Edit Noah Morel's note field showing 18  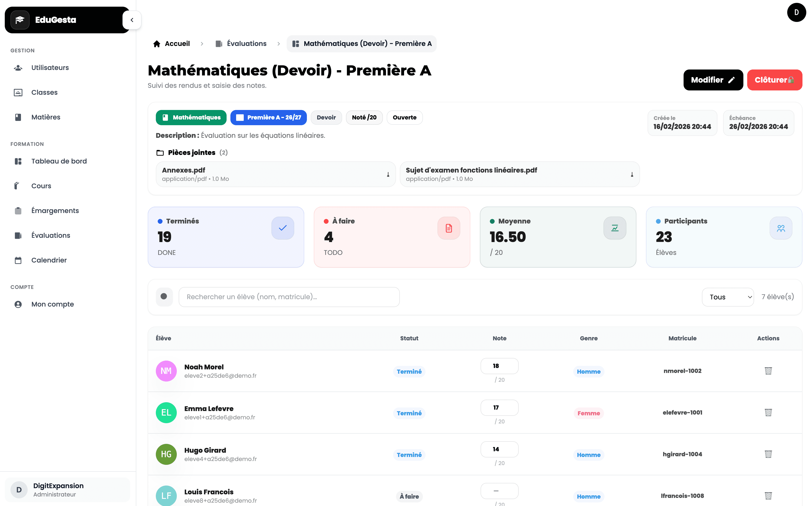pos(499,366)
